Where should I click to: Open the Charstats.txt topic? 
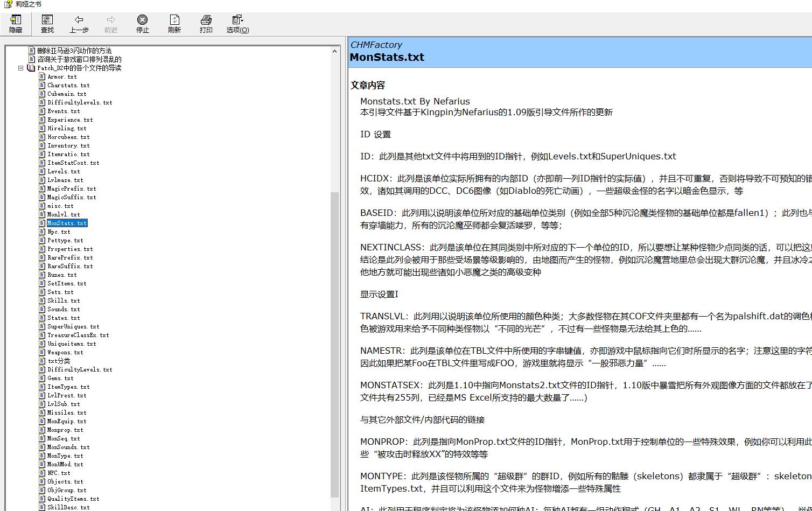click(x=68, y=85)
